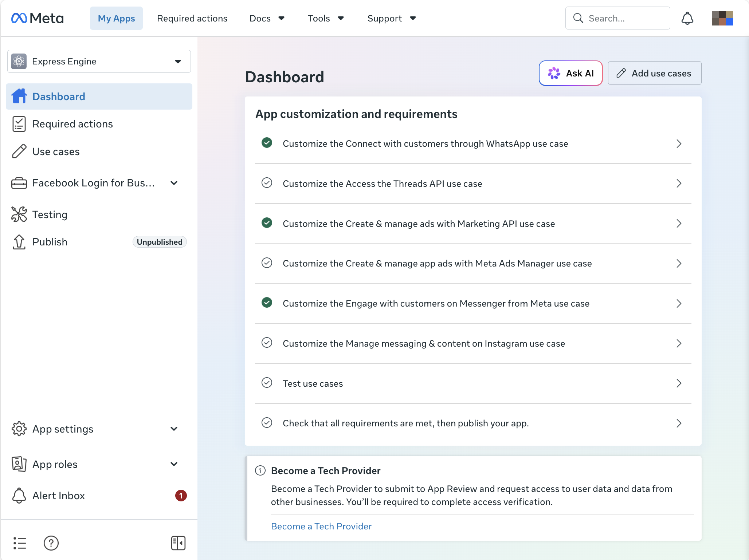This screenshot has width=749, height=560.
Task: Open the notifications bell
Action: pyautogui.click(x=687, y=18)
